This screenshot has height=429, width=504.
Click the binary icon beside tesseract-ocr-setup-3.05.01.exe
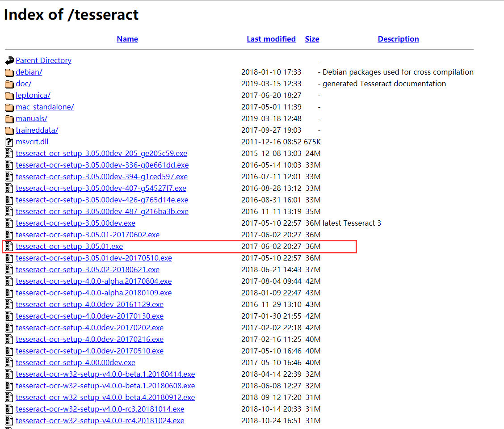(9, 246)
